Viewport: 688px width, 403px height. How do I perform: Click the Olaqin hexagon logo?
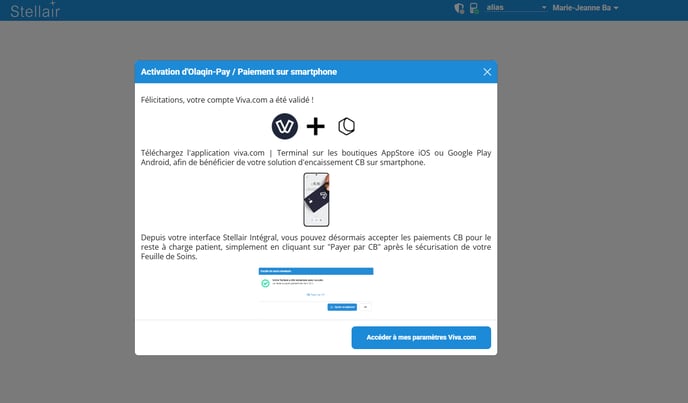point(346,126)
